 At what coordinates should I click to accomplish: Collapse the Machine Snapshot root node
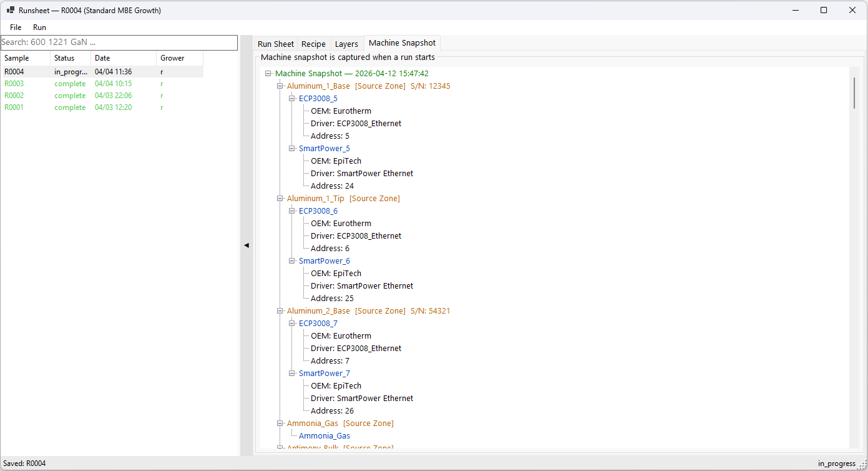(x=268, y=74)
